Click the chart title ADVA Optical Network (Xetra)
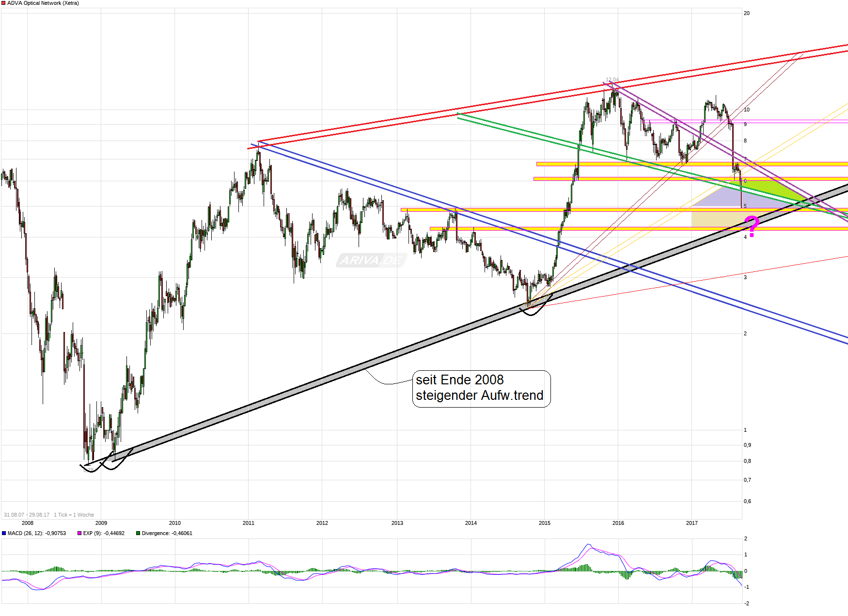Screen dimensions: 848x616 [x=43, y=3]
